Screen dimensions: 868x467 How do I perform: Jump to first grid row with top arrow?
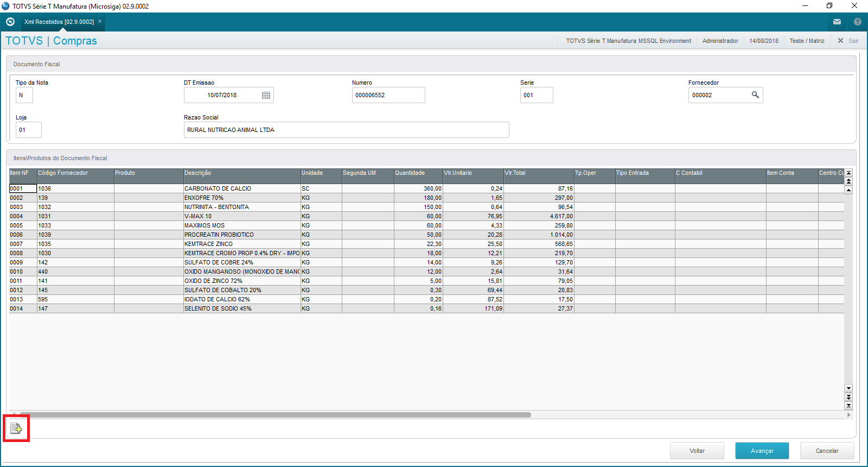848,173
